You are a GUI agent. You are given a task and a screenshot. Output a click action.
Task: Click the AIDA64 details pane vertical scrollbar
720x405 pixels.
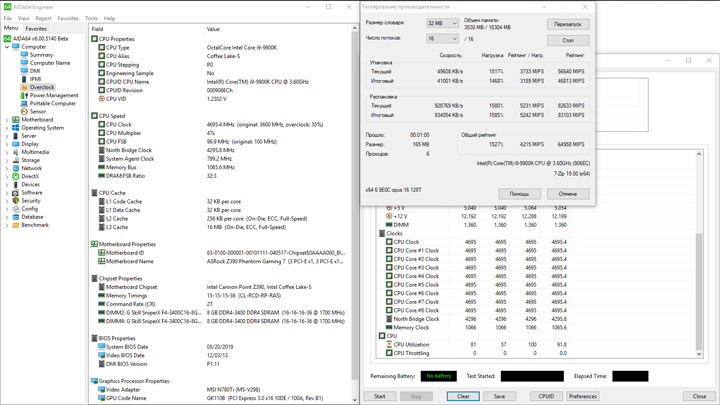tap(354, 214)
